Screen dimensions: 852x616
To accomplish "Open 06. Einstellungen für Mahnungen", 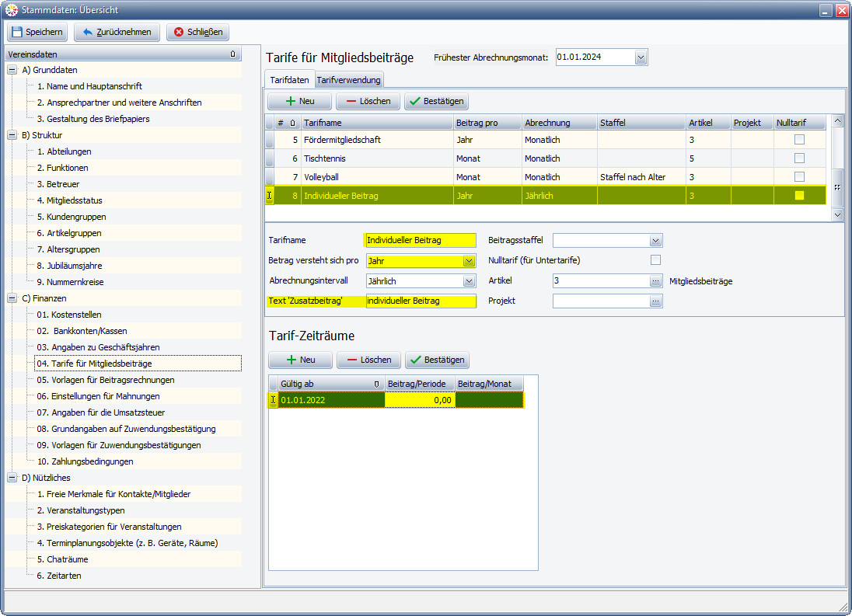I will (x=98, y=396).
